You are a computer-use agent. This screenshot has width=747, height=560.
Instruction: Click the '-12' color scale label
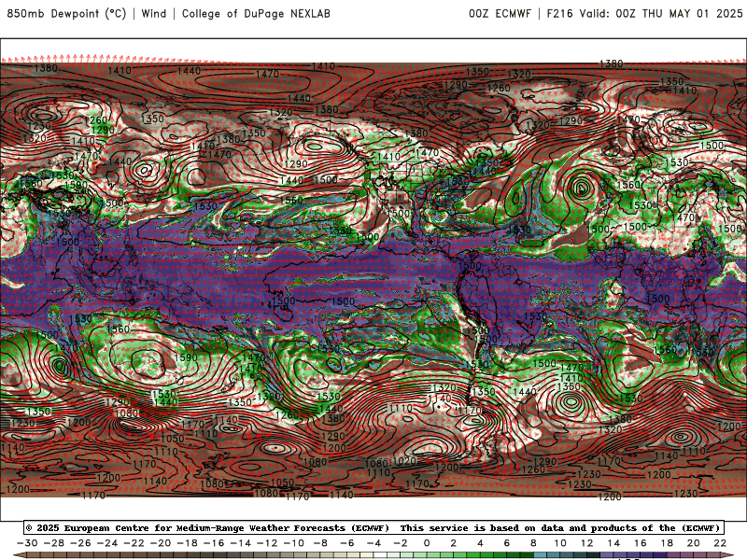pos(267,543)
